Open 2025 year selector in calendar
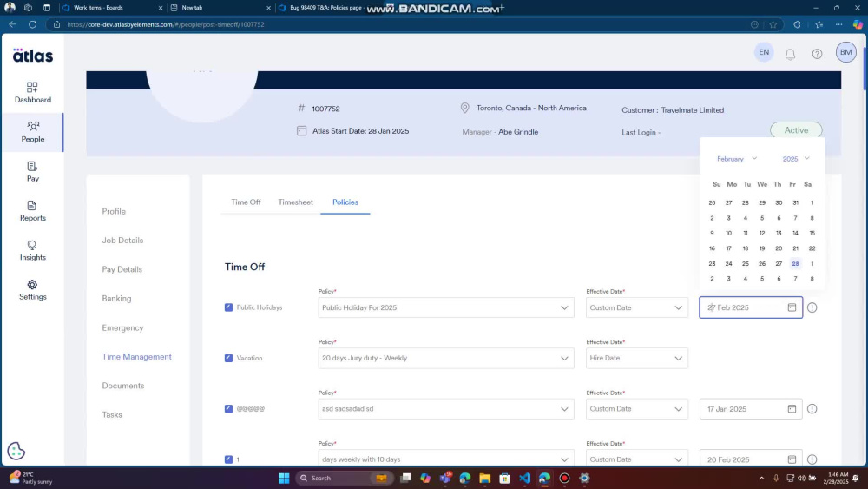Viewport: 868px width, 489px height. [796, 159]
